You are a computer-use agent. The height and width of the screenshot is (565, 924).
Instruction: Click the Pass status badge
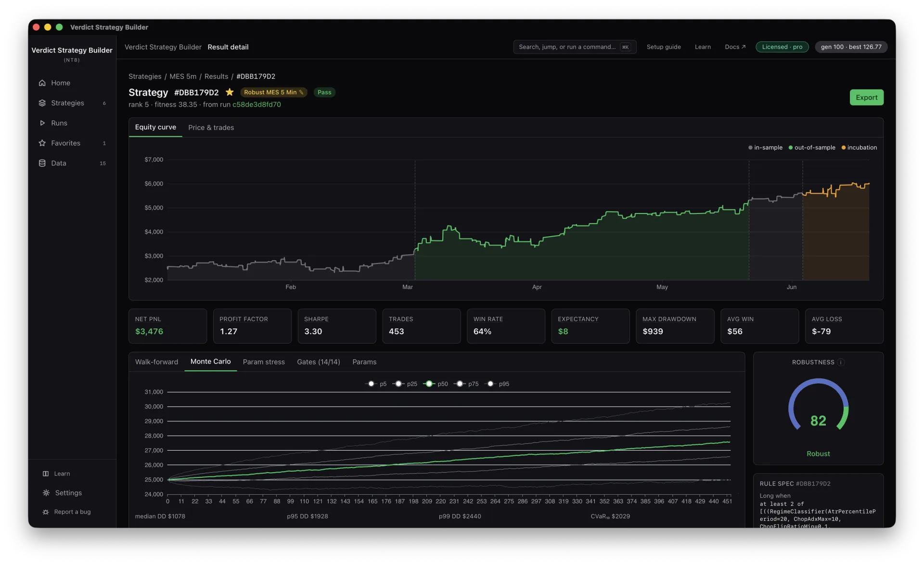point(324,92)
